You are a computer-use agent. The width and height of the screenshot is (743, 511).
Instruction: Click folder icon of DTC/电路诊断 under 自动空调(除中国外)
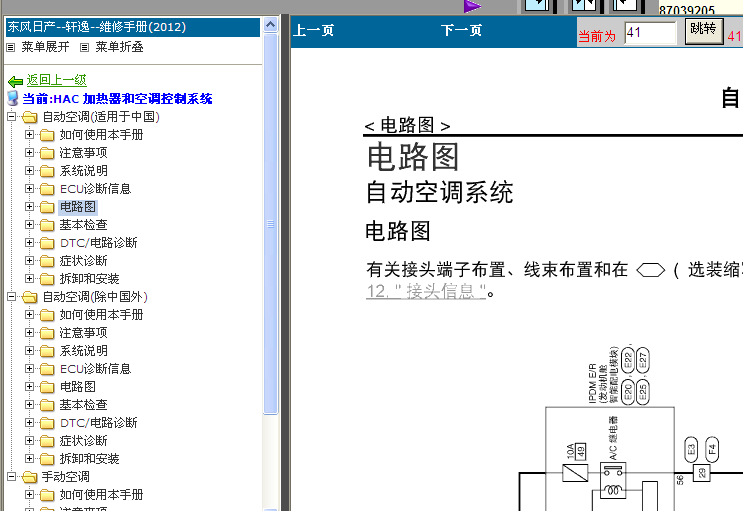[47, 423]
